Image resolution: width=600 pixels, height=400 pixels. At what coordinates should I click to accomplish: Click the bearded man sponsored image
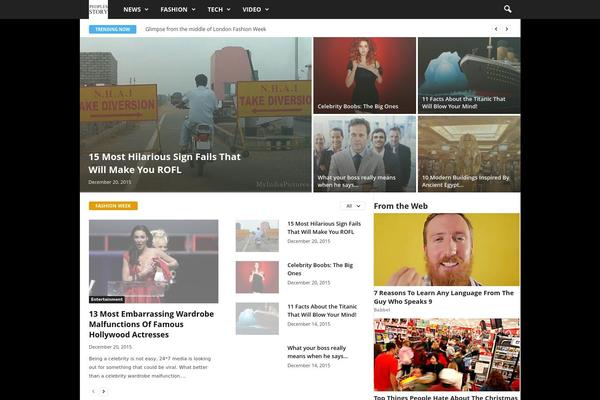click(447, 249)
